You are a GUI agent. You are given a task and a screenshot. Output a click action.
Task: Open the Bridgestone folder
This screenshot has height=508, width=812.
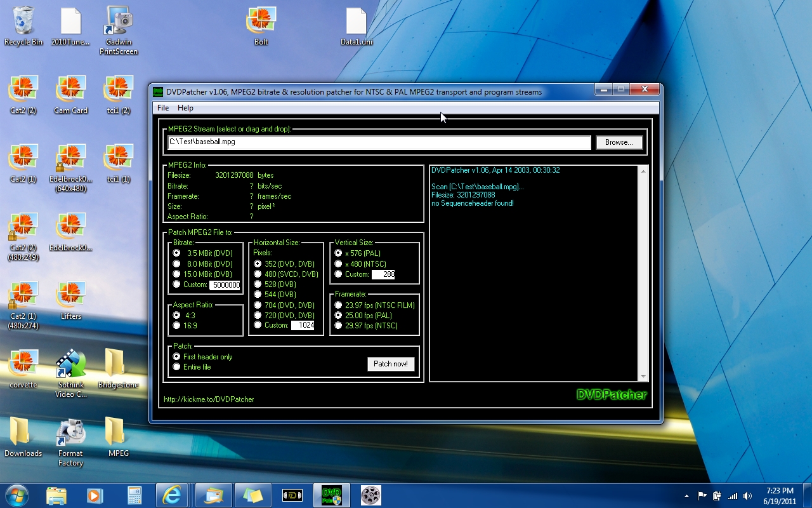click(119, 369)
